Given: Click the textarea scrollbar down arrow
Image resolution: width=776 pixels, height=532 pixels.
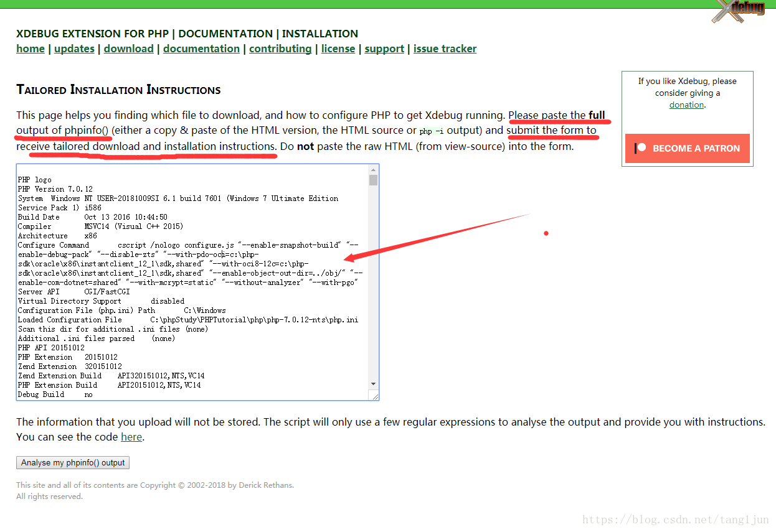Looking at the screenshot, I should tap(373, 384).
